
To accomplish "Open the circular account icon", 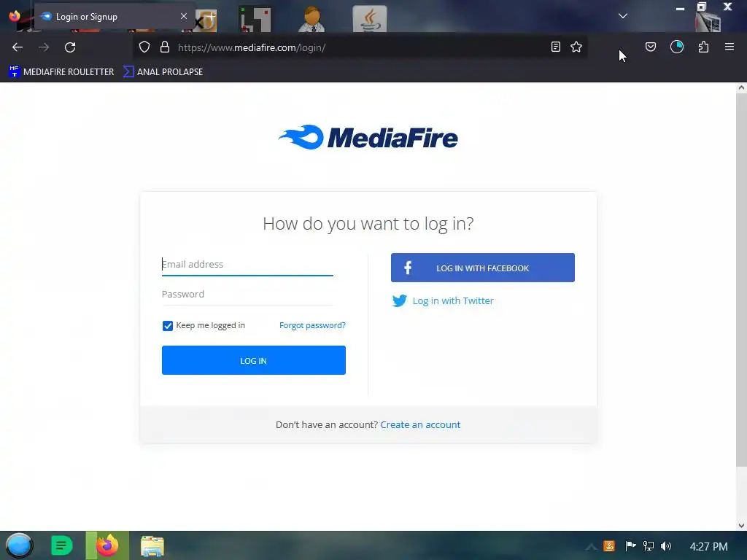I will coord(677,47).
